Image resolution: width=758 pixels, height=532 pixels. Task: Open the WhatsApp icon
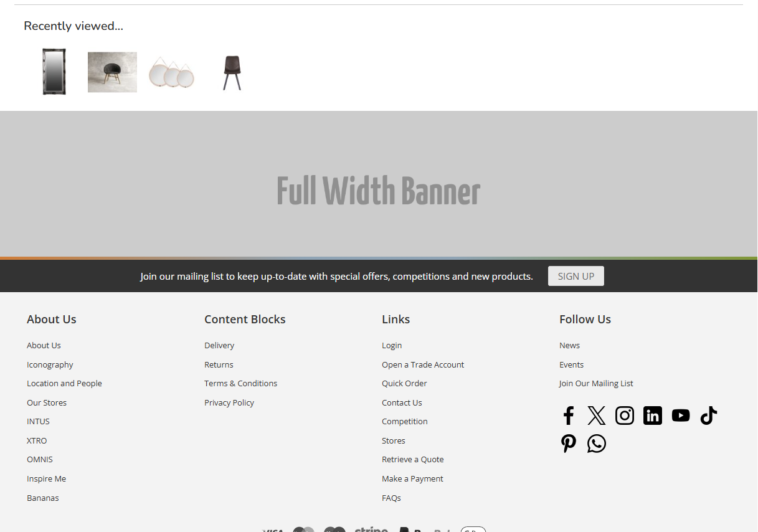pos(596,444)
